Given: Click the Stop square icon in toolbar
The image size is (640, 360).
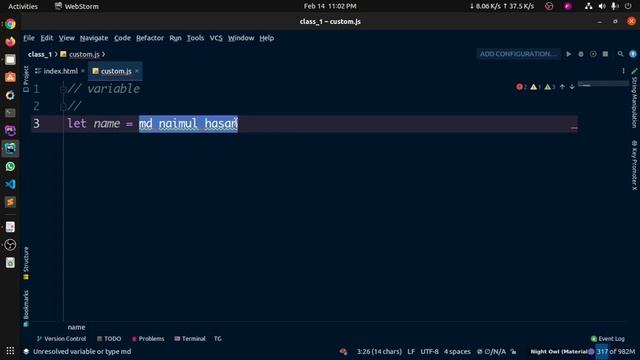Looking at the screenshot, I should pyautogui.click(x=605, y=54).
